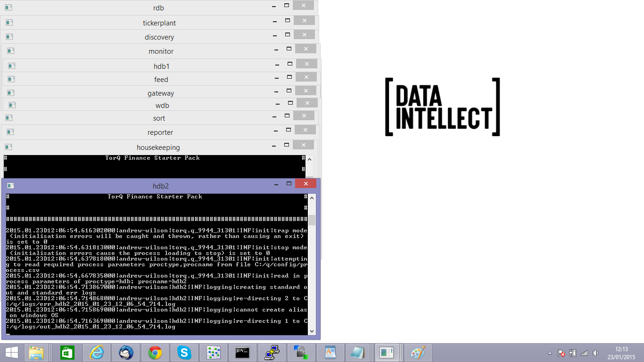The height and width of the screenshot is (362, 644).
Task: Click the gateway window system icon
Action: tap(10, 93)
